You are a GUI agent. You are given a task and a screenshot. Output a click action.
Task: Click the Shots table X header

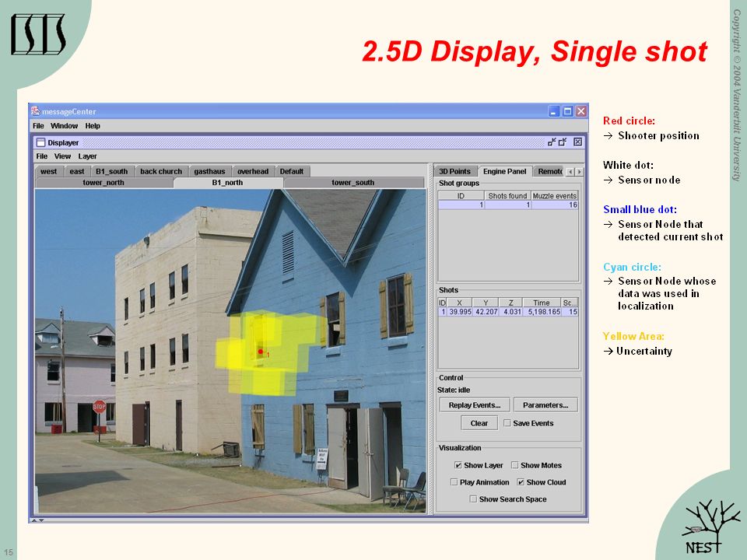(459, 303)
